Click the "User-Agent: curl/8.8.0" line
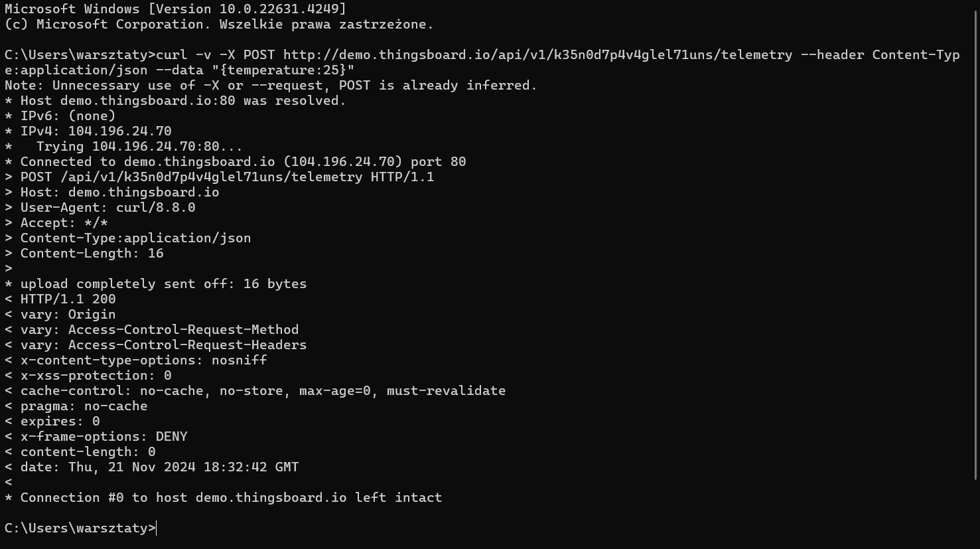The height and width of the screenshot is (549, 980). pyautogui.click(x=100, y=208)
